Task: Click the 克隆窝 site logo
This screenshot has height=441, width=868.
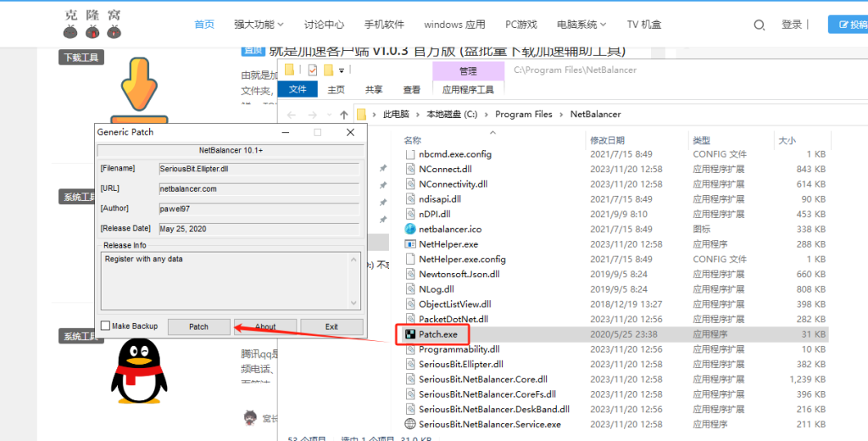Action: (x=92, y=25)
